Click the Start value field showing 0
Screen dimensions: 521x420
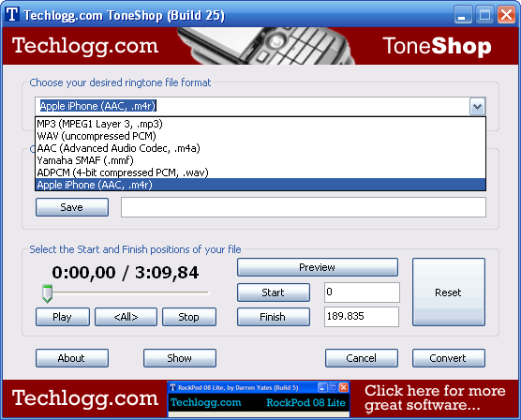362,292
